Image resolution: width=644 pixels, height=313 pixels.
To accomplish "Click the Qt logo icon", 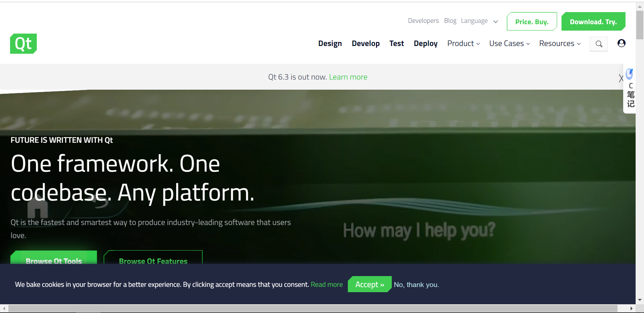I will 23,44.
